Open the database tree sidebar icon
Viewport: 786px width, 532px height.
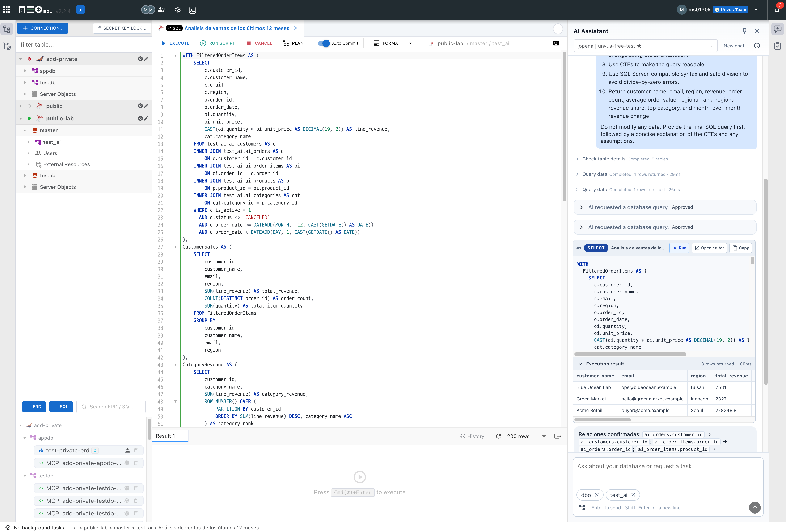(7, 29)
